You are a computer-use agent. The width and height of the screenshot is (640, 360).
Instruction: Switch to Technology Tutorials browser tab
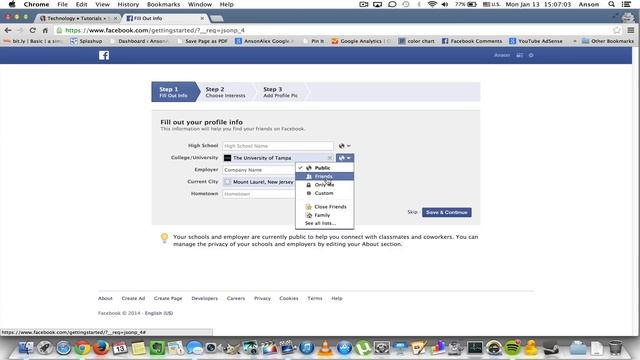point(78,18)
